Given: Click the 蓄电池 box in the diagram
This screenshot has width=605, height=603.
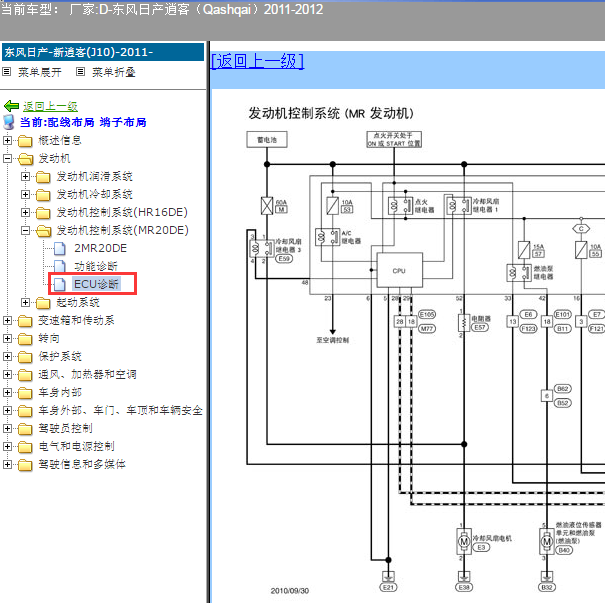Looking at the screenshot, I should point(267,140).
